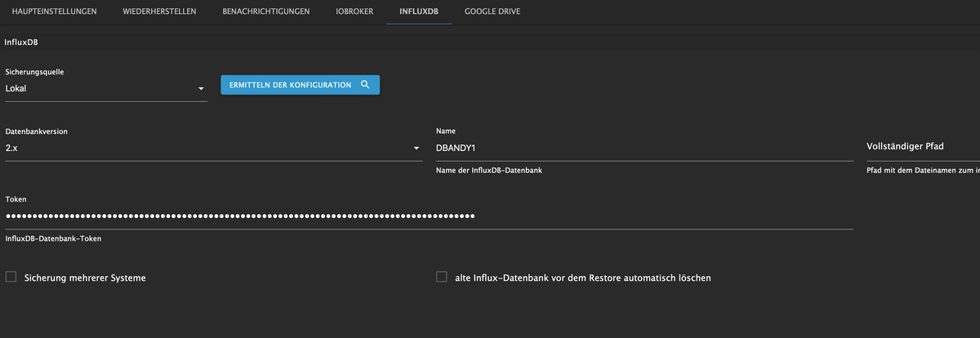Click the active InfluxDB tab
This screenshot has height=338, width=980.
pyautogui.click(x=419, y=12)
